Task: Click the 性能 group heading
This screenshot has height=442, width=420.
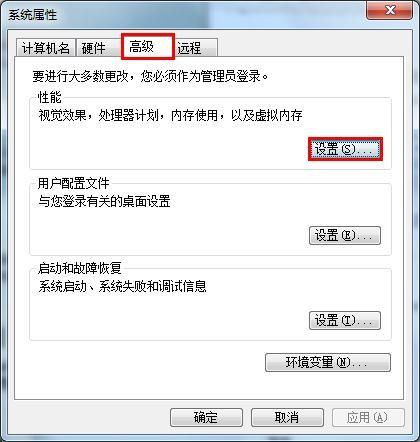Action: coord(50,97)
